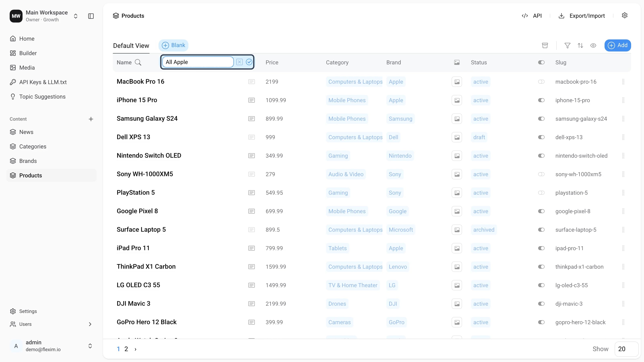Open the Google Pixel 8 description icon
The image size is (644, 362).
pos(252,211)
